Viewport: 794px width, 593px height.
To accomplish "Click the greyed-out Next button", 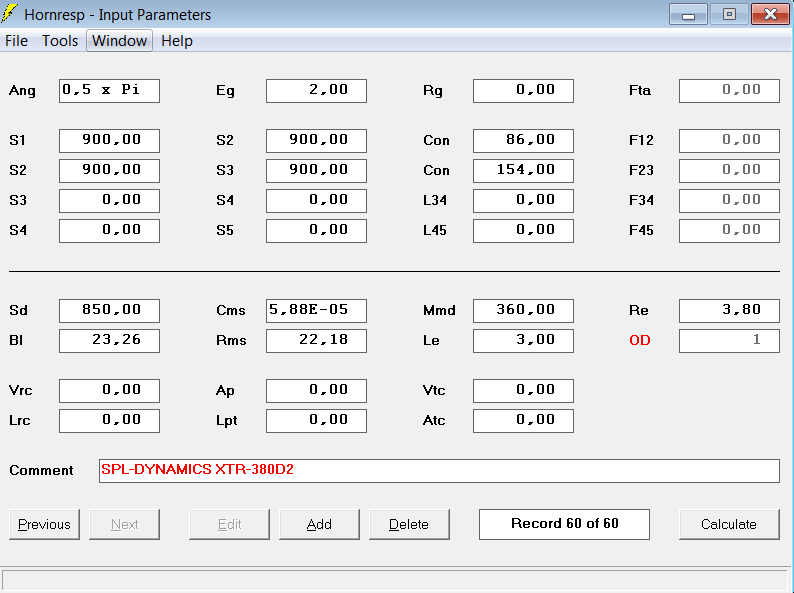I will pos(125,524).
